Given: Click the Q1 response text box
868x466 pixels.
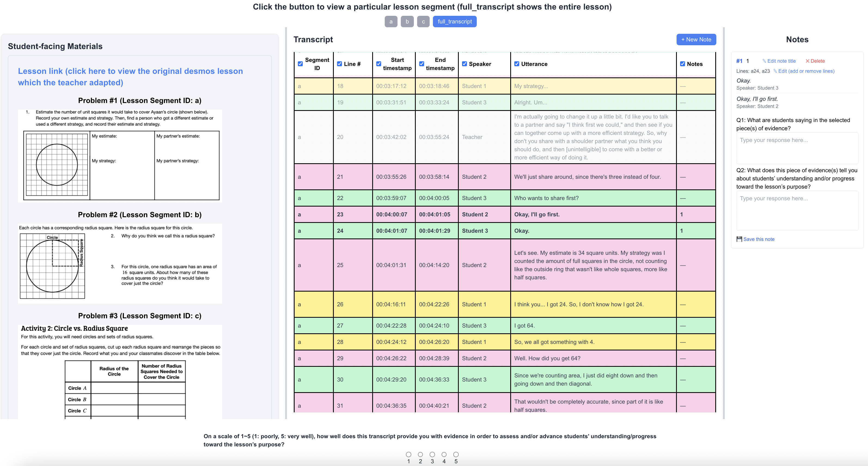Looking at the screenshot, I should (797, 148).
